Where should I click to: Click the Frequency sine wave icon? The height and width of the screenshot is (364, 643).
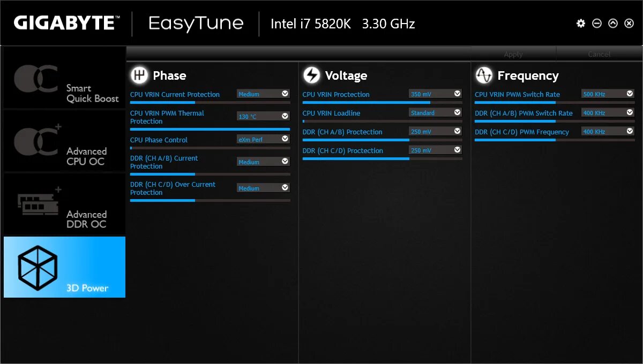pyautogui.click(x=484, y=75)
